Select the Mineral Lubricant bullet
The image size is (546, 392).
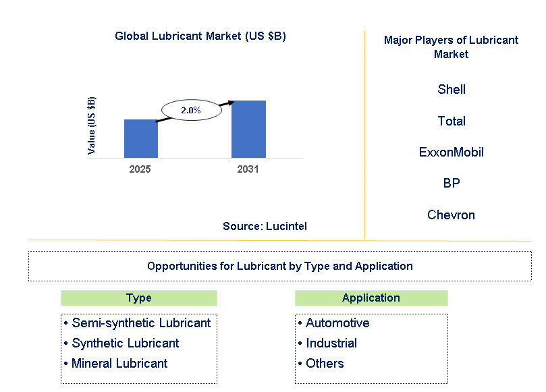[116, 364]
